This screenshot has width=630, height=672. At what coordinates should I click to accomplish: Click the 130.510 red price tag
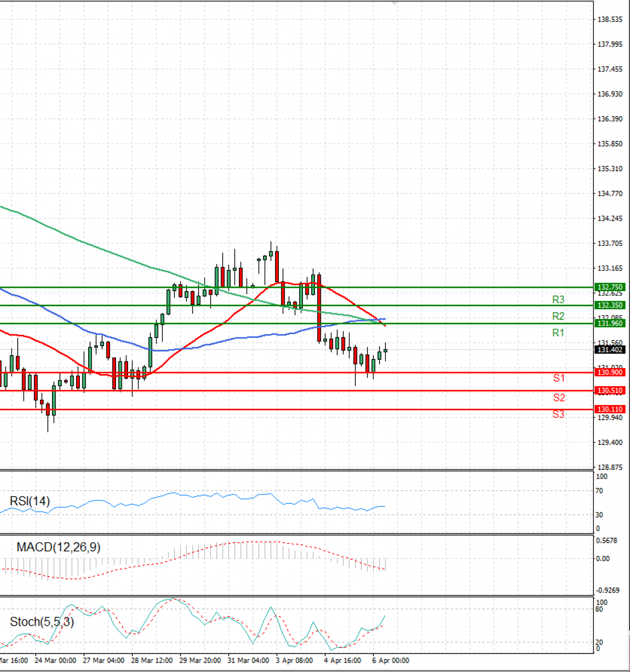point(610,391)
